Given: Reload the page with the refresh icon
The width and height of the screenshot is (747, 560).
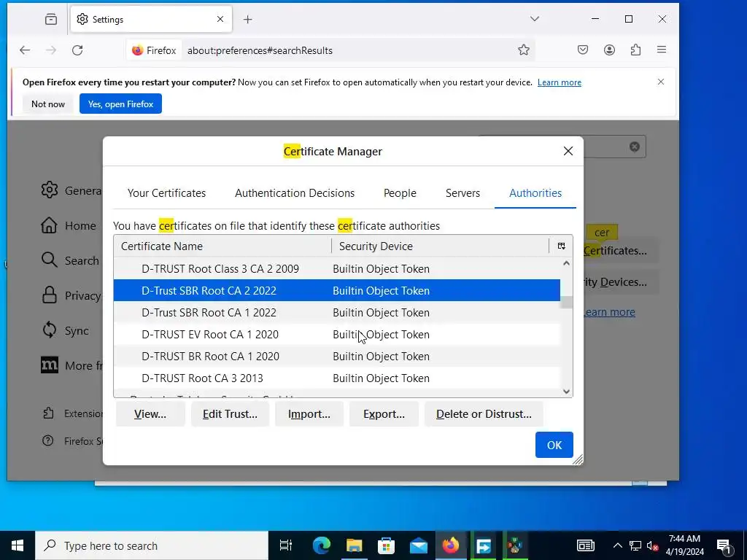Looking at the screenshot, I should 77,50.
